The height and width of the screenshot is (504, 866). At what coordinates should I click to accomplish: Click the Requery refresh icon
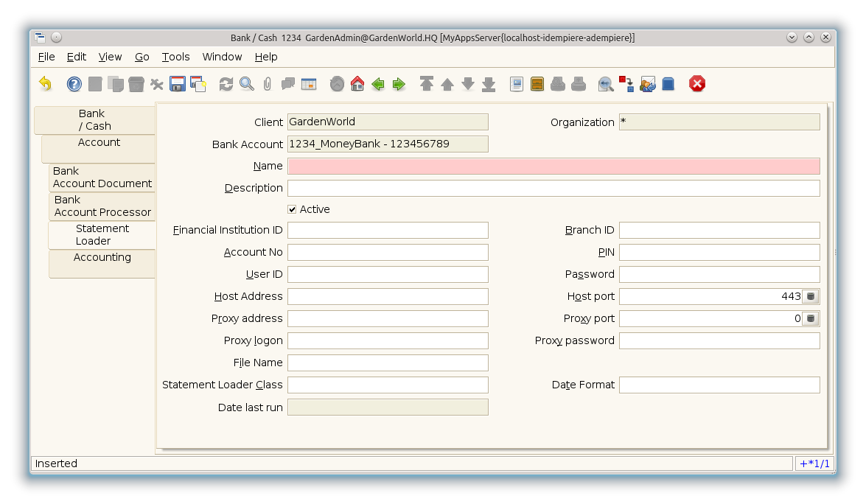(226, 84)
